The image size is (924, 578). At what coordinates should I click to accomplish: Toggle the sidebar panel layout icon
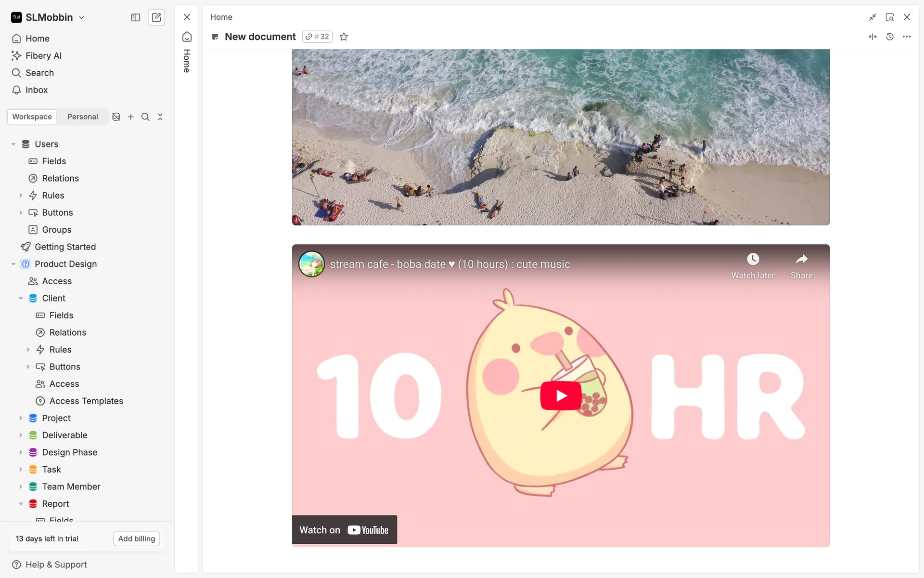coord(136,17)
